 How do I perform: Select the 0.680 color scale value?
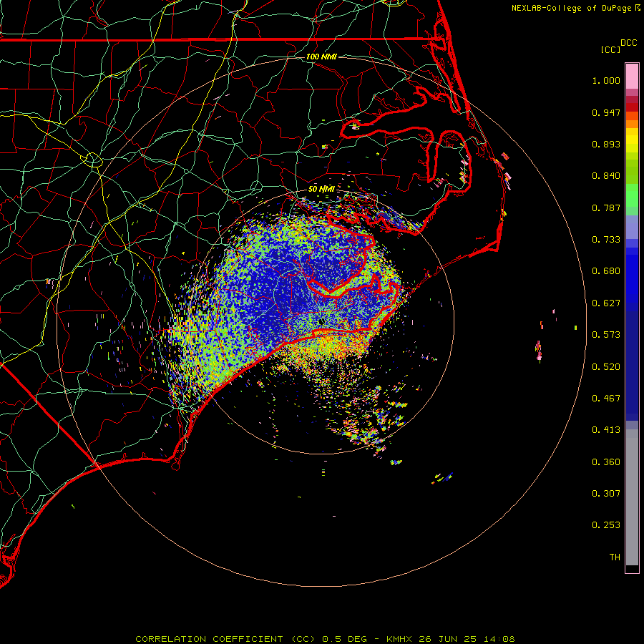(x=606, y=271)
